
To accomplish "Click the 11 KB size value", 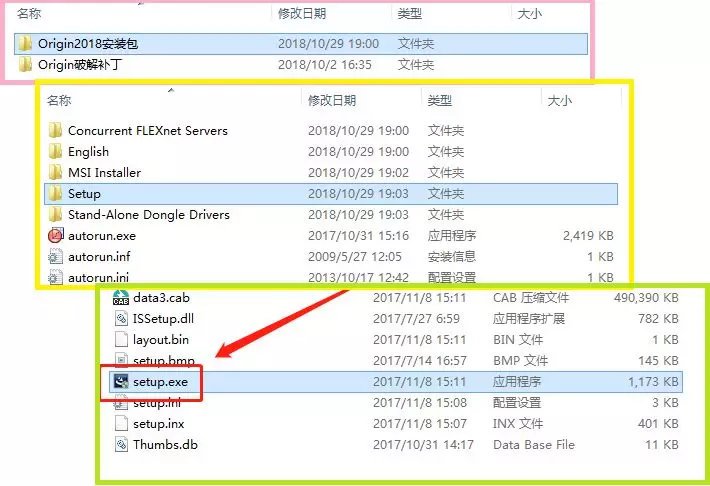I will pyautogui.click(x=662, y=445).
